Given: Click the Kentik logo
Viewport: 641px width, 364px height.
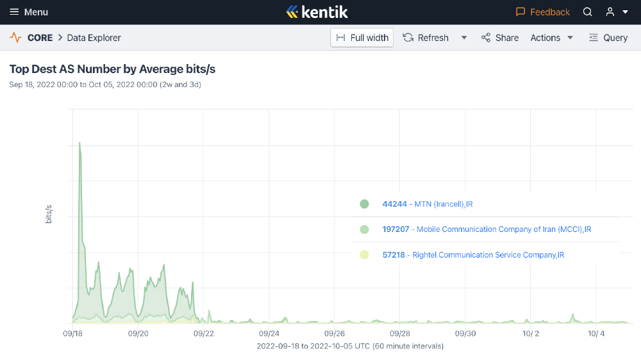Looking at the screenshot, I should [x=317, y=12].
